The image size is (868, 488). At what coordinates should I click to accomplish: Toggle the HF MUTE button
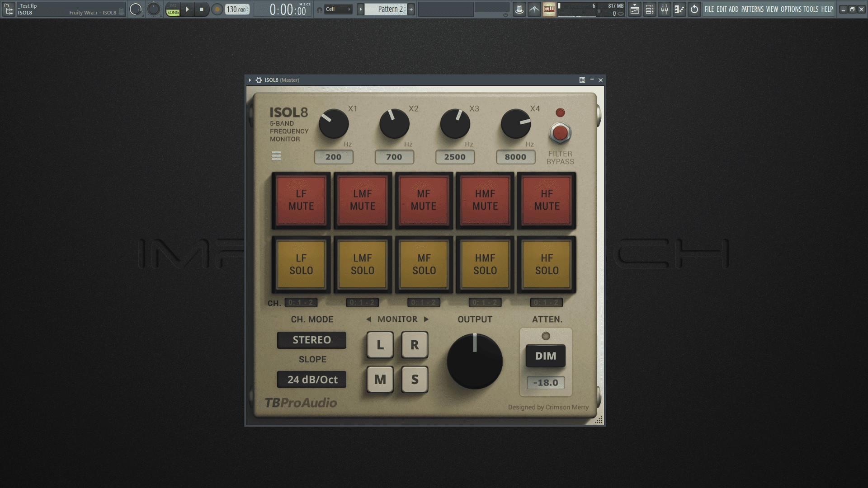coord(547,200)
